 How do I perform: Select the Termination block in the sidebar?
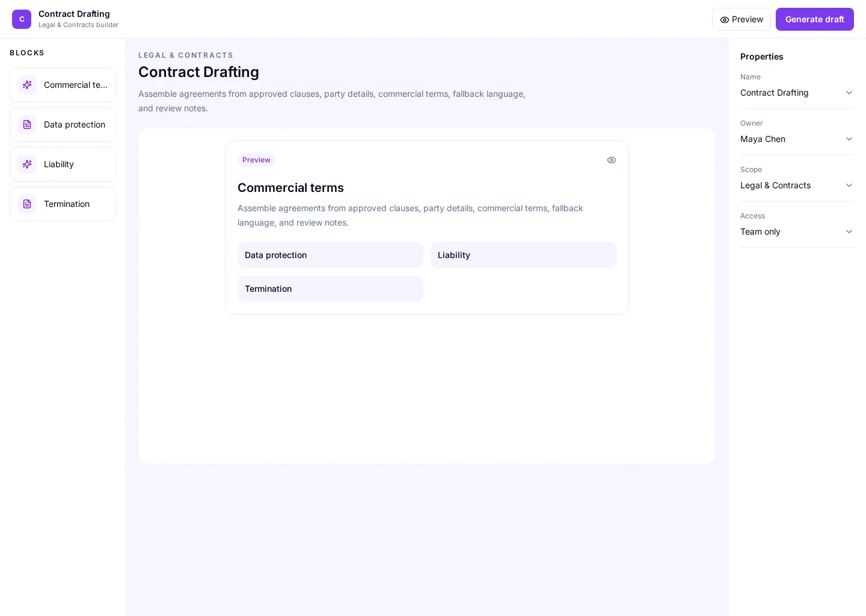63,204
